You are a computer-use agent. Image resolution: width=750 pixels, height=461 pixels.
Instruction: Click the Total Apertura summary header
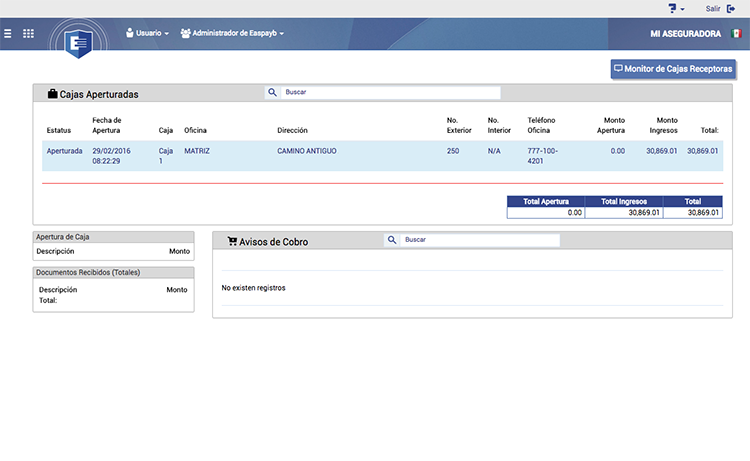pos(546,201)
